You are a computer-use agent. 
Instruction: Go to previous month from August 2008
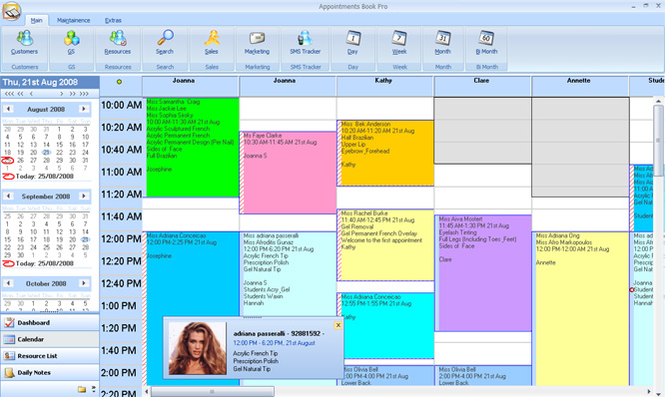click(x=8, y=109)
